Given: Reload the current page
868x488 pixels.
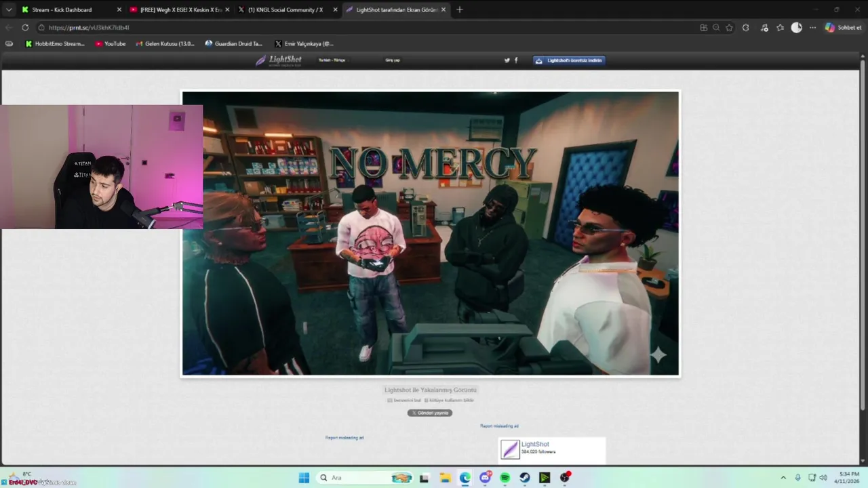Looking at the screenshot, I should click(x=25, y=27).
